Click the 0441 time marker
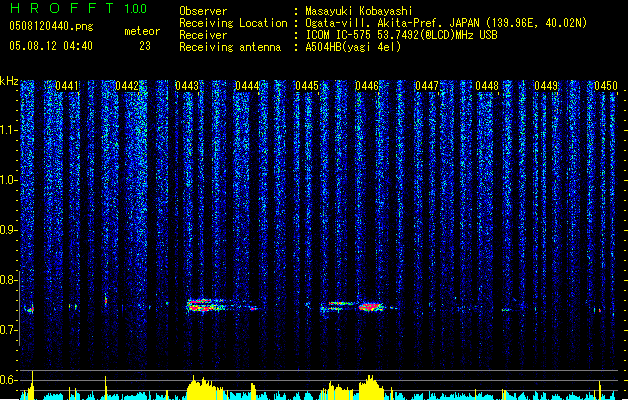The height and width of the screenshot is (400, 629). 67,86
